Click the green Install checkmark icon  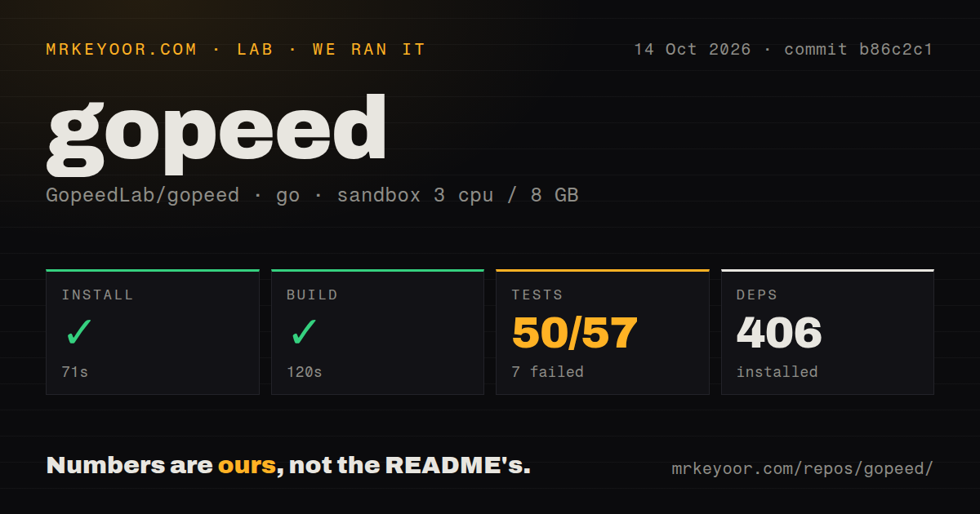79,332
